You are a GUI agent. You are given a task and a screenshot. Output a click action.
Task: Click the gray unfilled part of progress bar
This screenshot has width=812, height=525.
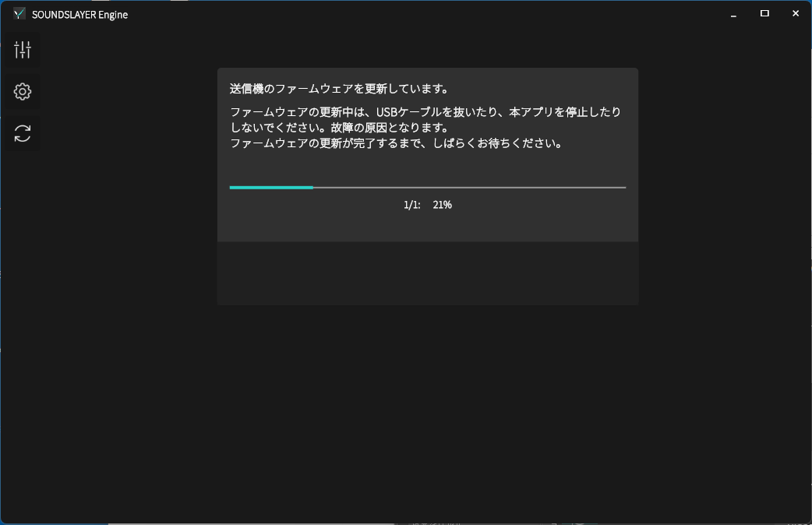coord(468,188)
